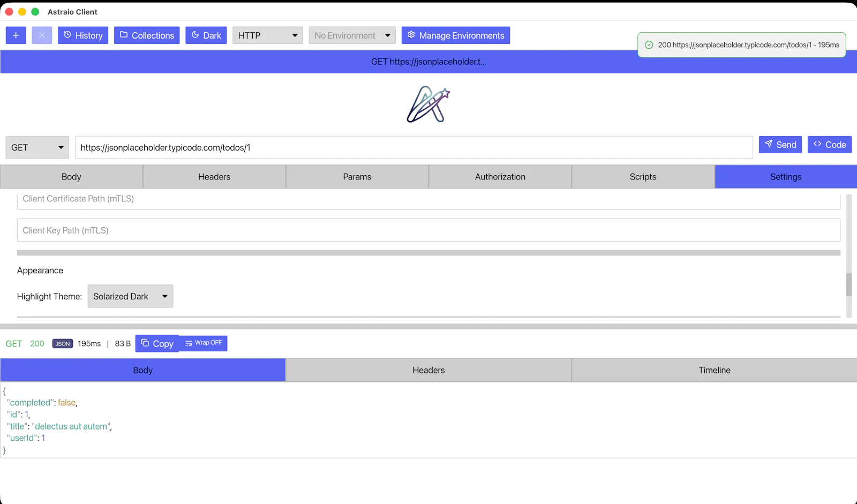Select the Settings tab
Screen dimensions: 857x504
786,177
